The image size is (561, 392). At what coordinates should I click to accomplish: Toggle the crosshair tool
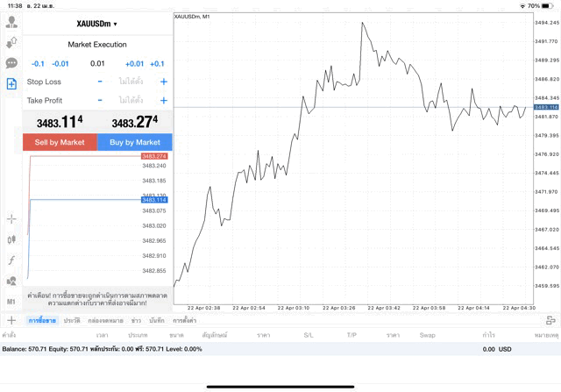pyautogui.click(x=11, y=218)
